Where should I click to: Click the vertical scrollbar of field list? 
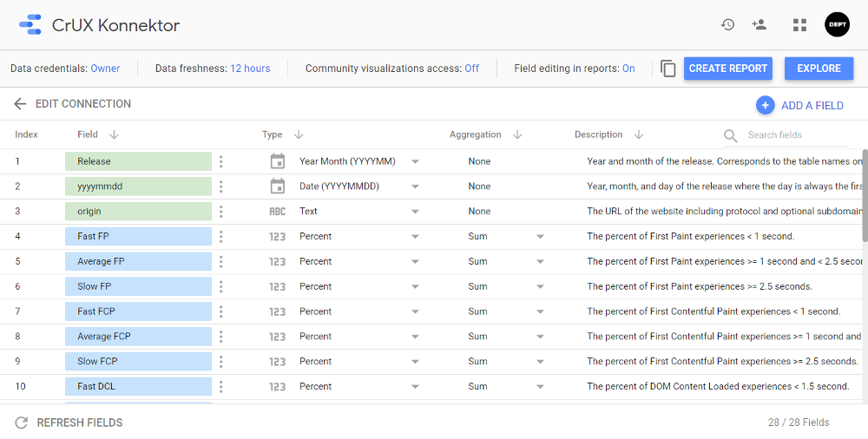click(865, 195)
